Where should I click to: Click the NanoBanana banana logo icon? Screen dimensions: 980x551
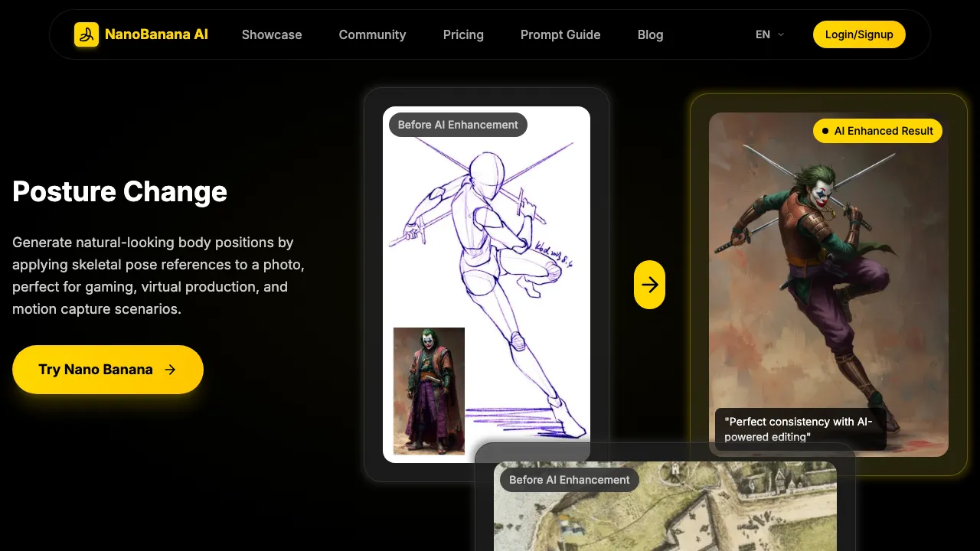[x=87, y=34]
